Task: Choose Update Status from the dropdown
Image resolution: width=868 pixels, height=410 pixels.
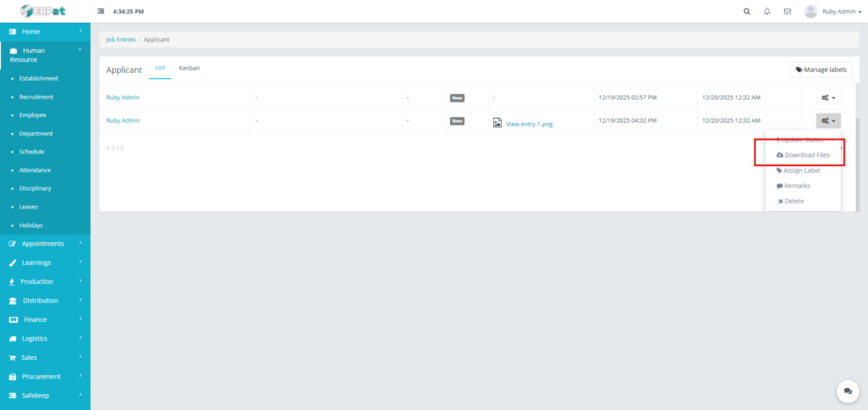Action: click(x=803, y=140)
